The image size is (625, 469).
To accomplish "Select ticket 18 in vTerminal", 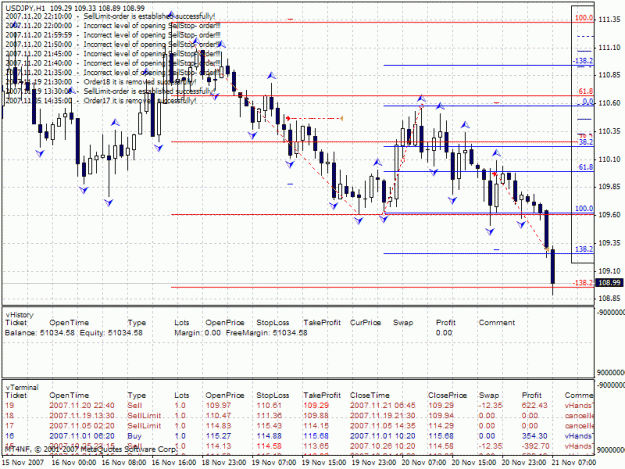I will tap(10, 416).
